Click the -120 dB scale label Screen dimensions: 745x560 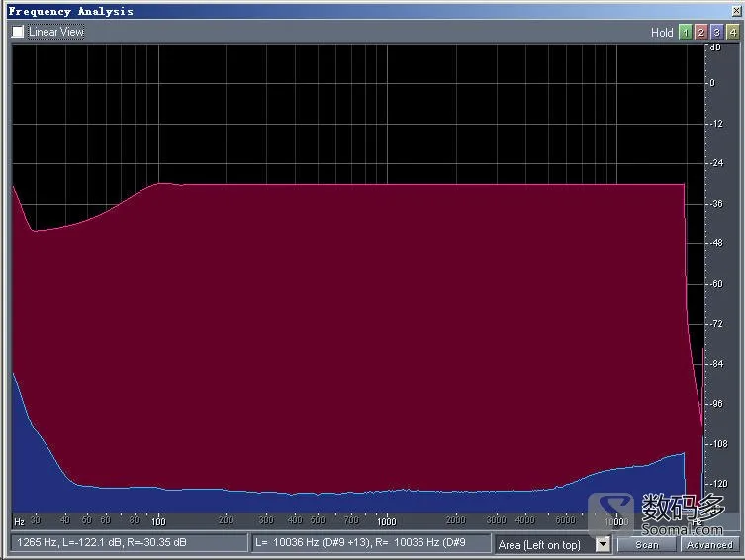coord(719,484)
